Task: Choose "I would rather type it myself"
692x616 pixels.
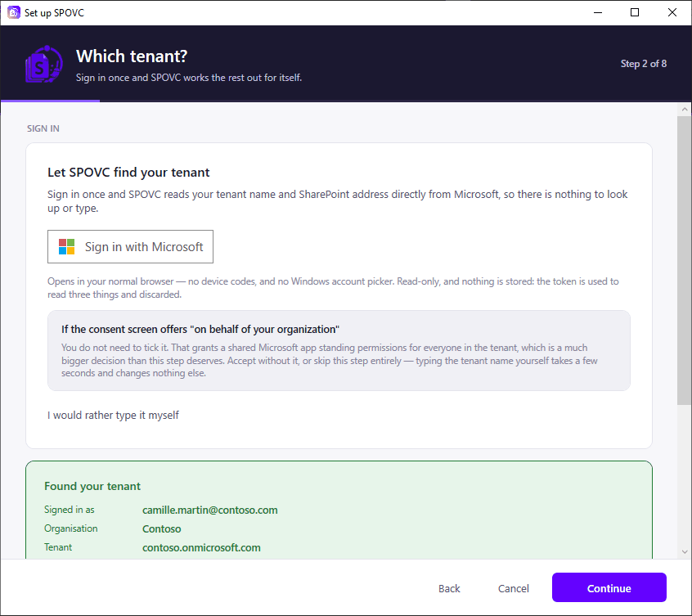Action: tap(113, 416)
